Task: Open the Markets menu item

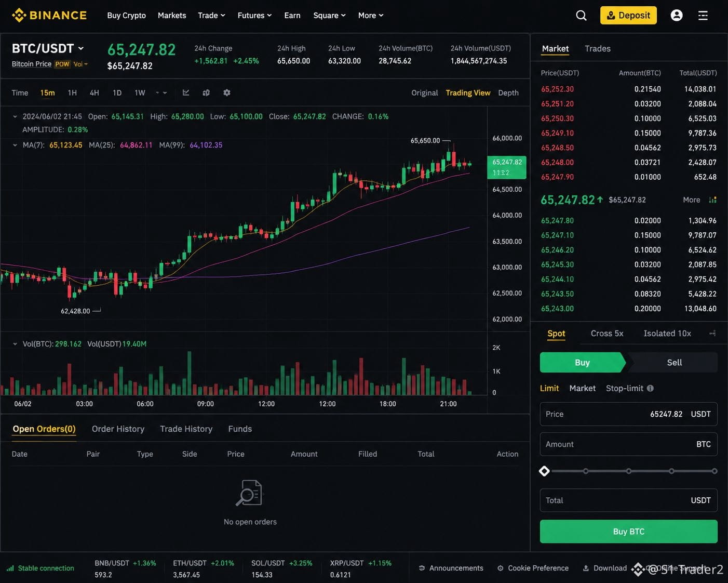Action: click(172, 16)
